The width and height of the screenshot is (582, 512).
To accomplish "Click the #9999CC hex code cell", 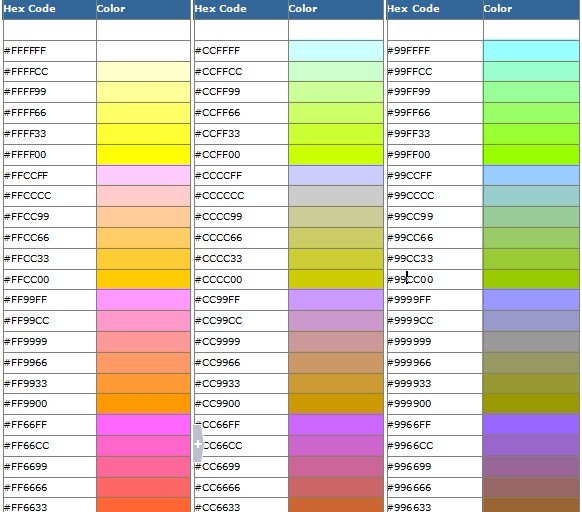I will [x=435, y=321].
